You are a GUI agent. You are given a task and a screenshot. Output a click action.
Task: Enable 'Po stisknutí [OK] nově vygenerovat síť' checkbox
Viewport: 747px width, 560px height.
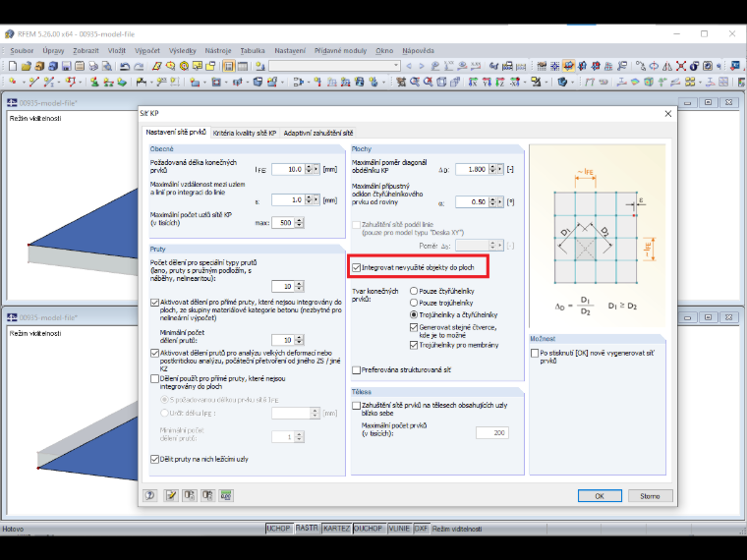point(535,354)
